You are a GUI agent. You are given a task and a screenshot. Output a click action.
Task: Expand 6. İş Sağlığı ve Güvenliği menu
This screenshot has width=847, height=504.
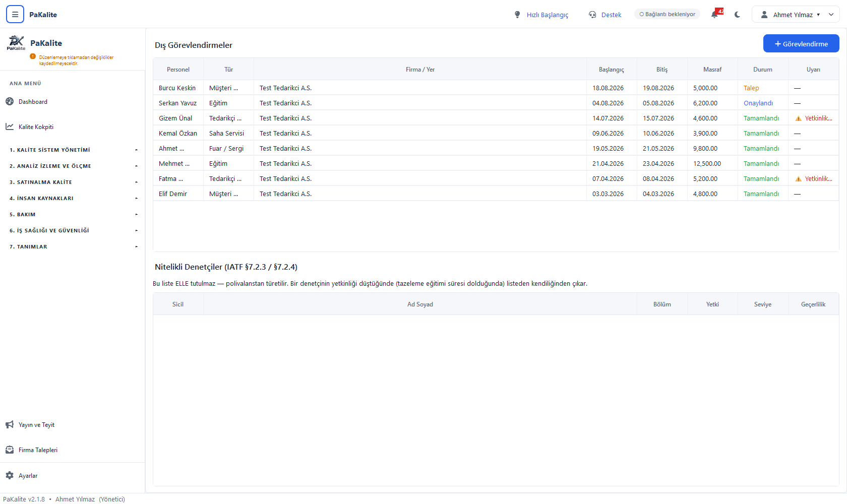[73, 230]
